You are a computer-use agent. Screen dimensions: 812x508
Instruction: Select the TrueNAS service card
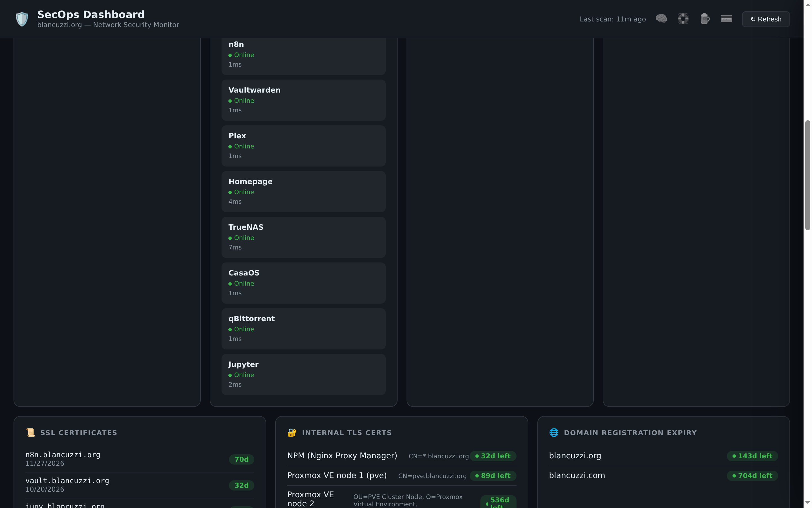(303, 237)
